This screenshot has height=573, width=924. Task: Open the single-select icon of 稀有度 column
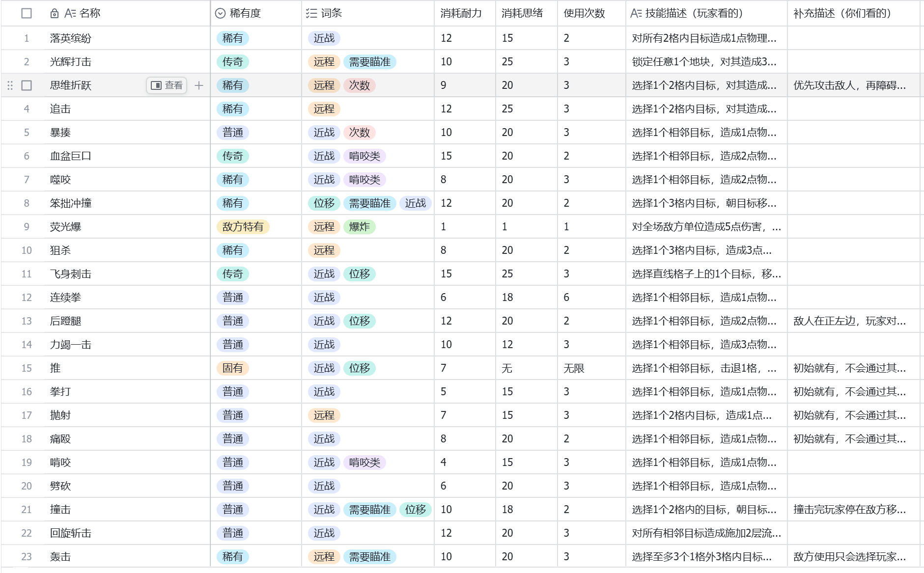(x=220, y=13)
